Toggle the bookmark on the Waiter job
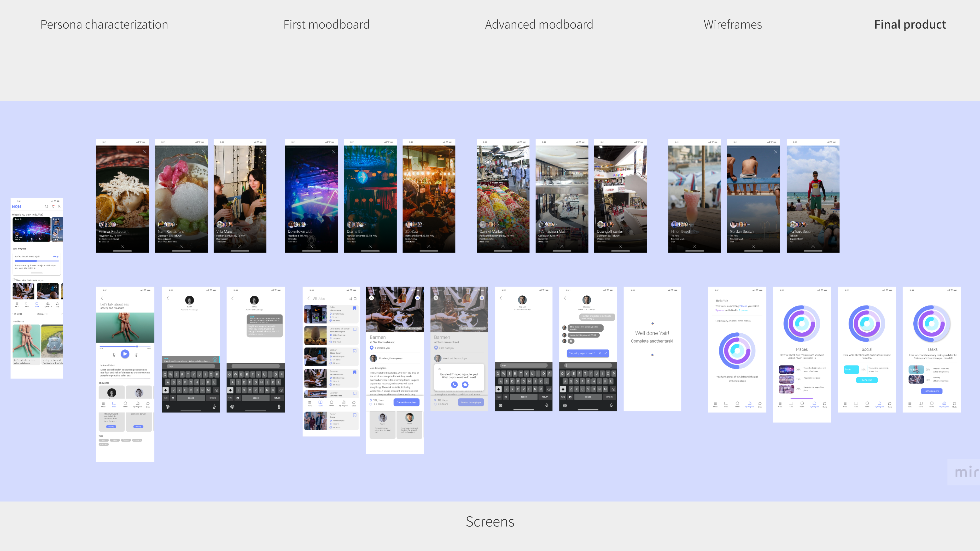 354,350
